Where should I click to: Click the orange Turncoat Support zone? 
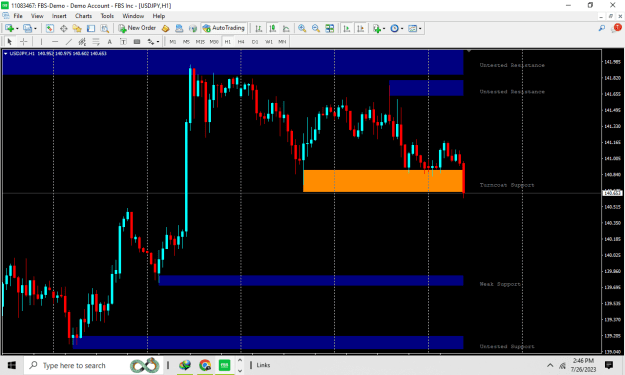click(x=383, y=181)
